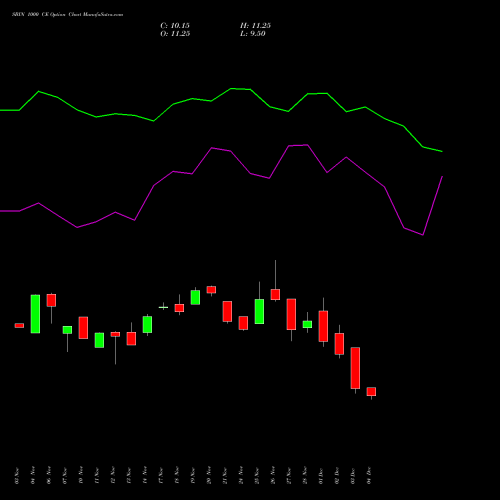Click the red candle for 26 Nov
This screenshot has width=500, height=500.
click(x=275, y=294)
